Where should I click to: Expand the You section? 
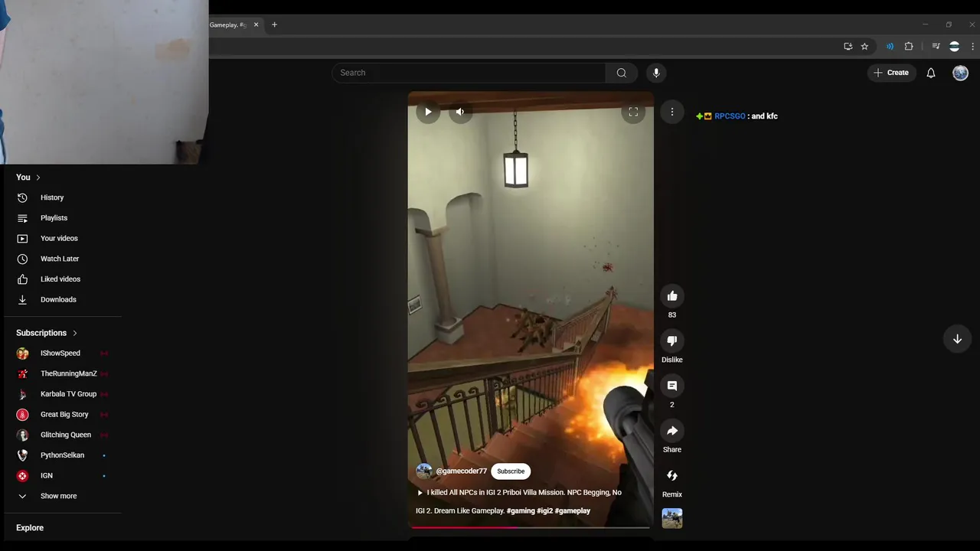click(28, 178)
